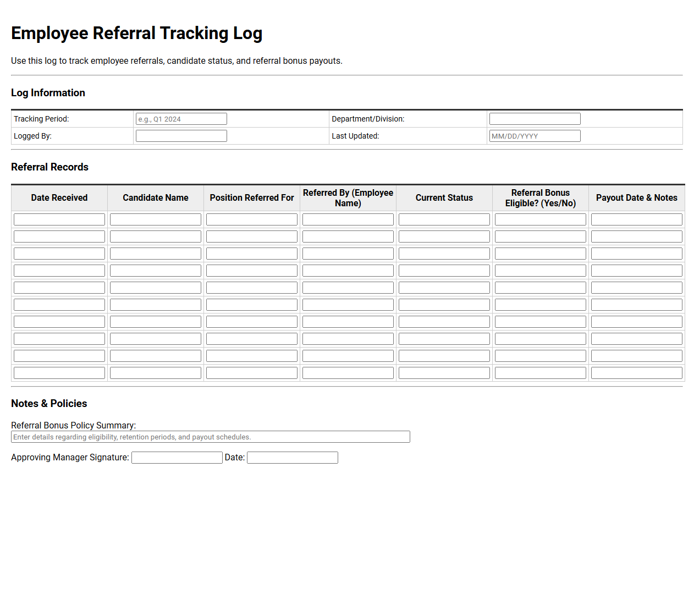This screenshot has height=616, width=694.
Task: Focus first row Referred By cell
Action: (x=348, y=219)
